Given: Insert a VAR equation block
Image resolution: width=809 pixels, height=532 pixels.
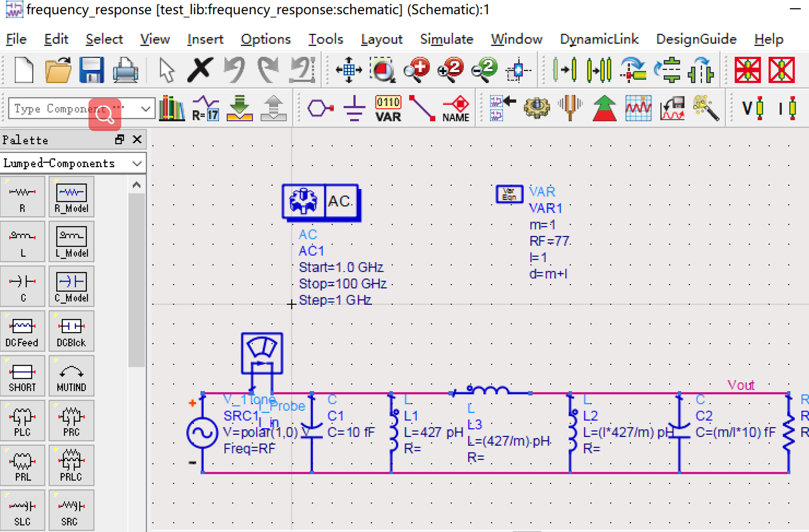Looking at the screenshot, I should coord(388,108).
